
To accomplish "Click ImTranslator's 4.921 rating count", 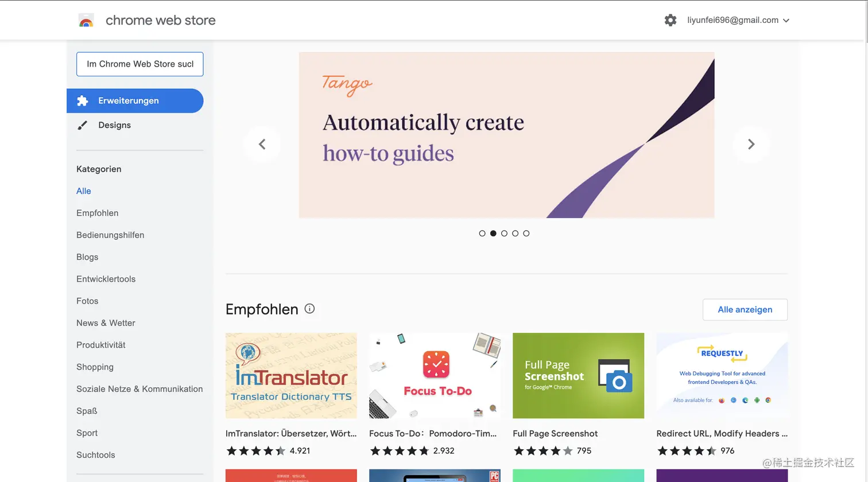I will 300,451.
